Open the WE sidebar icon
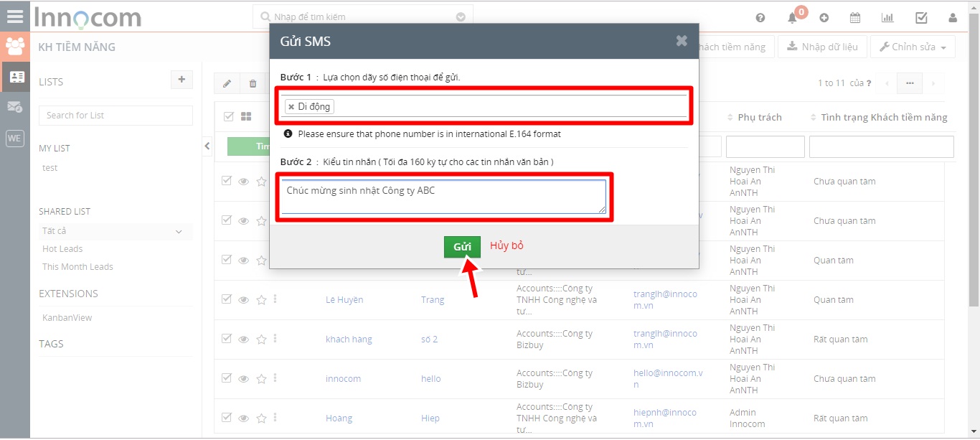The height and width of the screenshot is (440, 980). (15, 138)
